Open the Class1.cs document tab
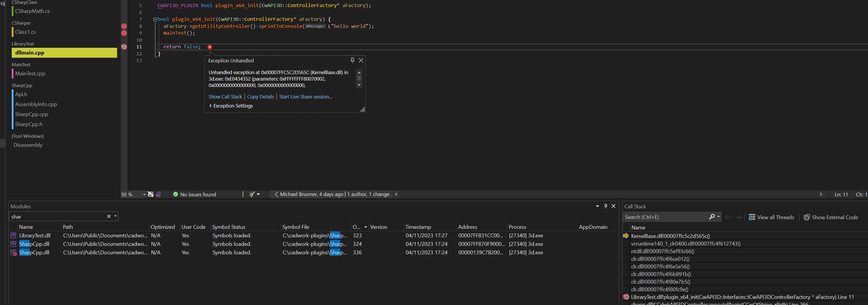Screen dimensions: 868x305 pos(25,32)
